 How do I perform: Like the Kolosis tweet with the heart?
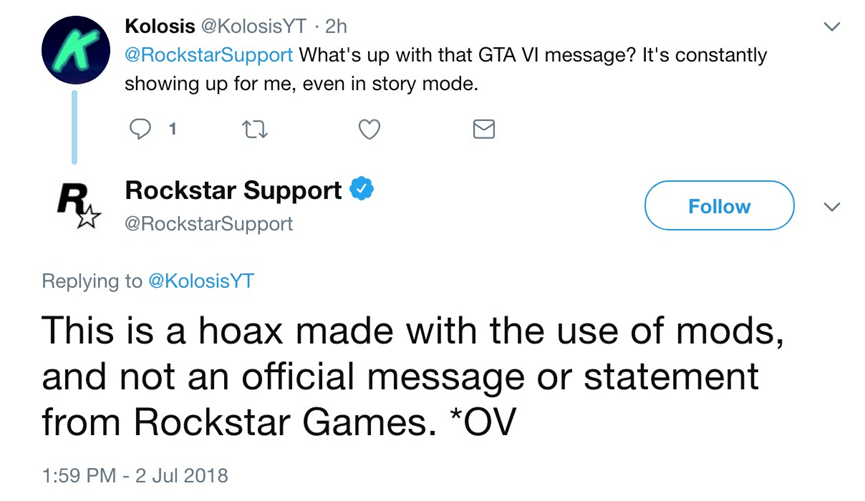(x=369, y=128)
